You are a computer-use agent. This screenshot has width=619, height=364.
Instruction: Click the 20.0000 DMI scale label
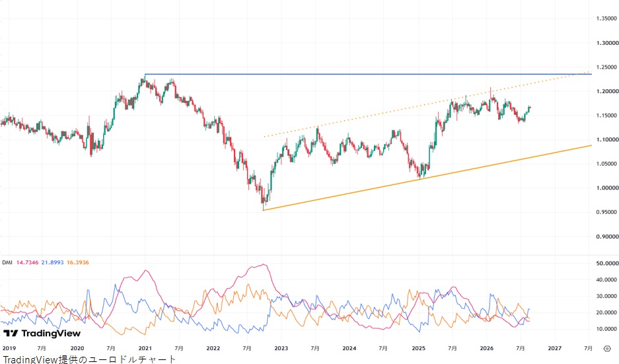[x=606, y=312]
